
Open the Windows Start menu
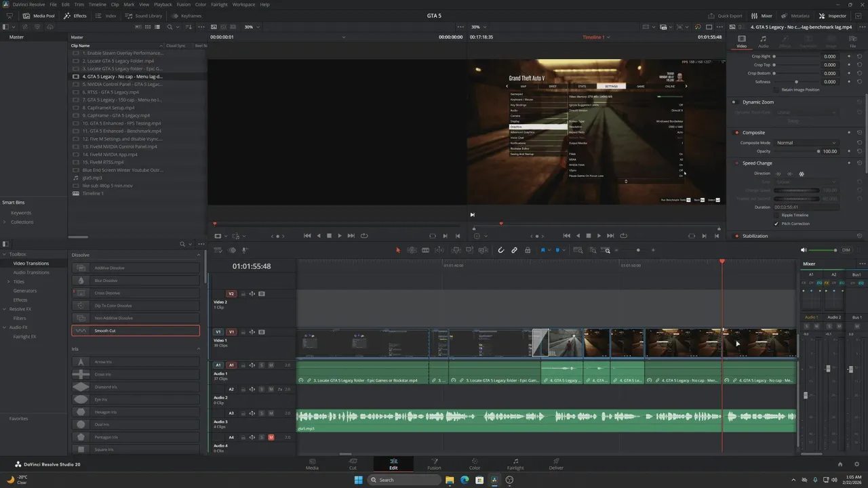click(x=358, y=480)
